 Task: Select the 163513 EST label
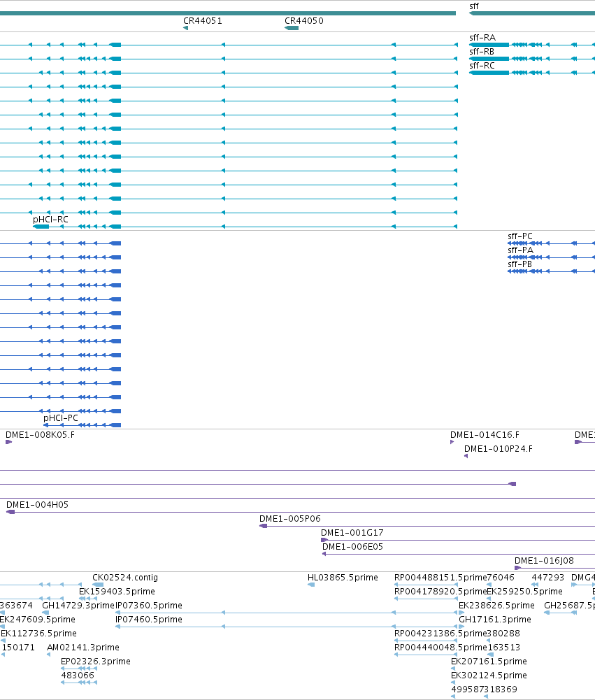(x=504, y=648)
